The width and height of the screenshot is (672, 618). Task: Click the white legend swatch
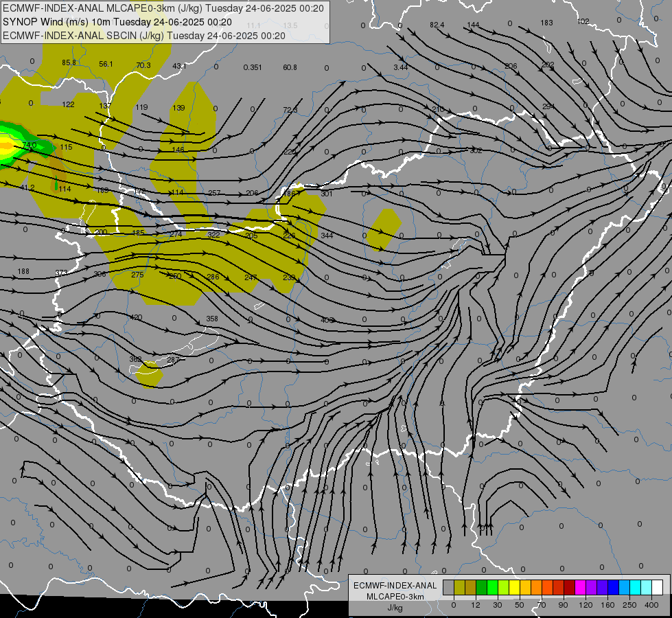pyautogui.click(x=658, y=587)
